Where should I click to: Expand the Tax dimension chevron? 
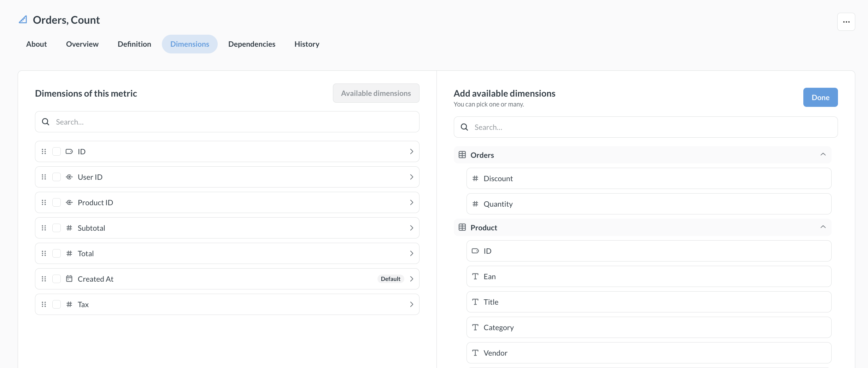click(411, 304)
